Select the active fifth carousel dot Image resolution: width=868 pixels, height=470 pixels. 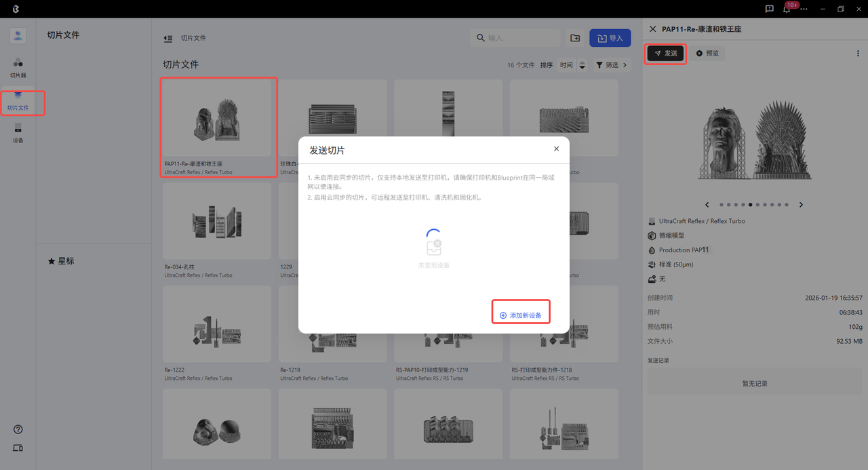tap(750, 205)
